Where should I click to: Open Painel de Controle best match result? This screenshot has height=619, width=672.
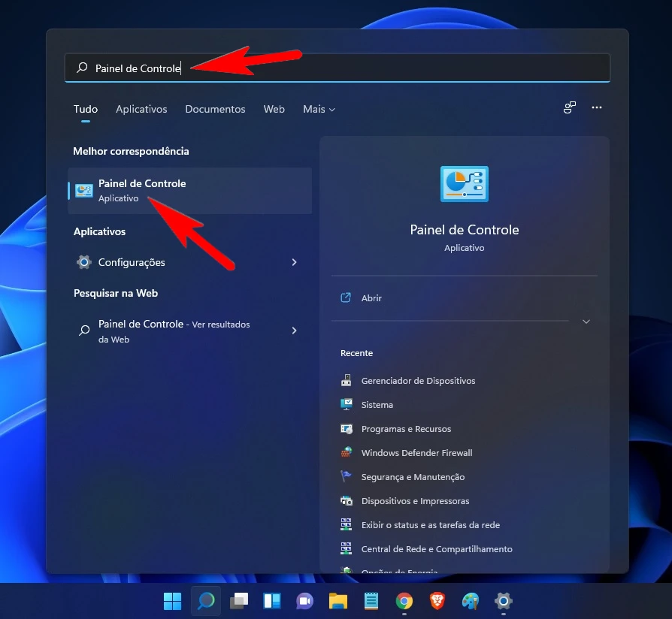point(190,191)
